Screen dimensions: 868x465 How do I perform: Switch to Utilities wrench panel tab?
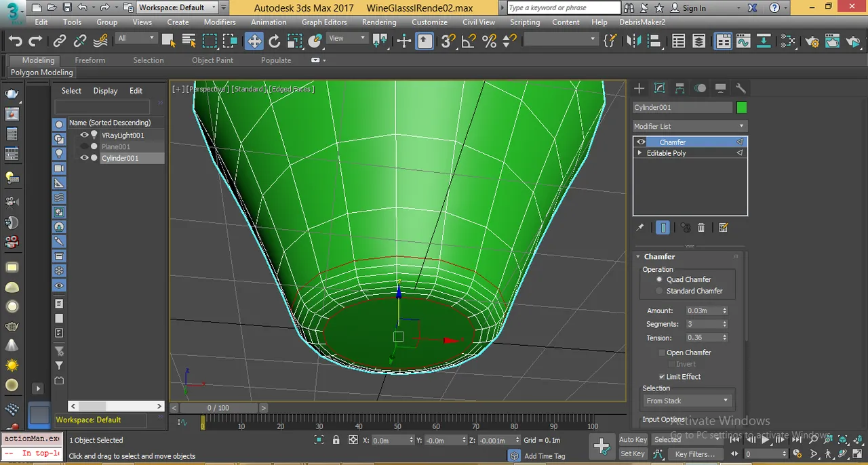pos(741,88)
